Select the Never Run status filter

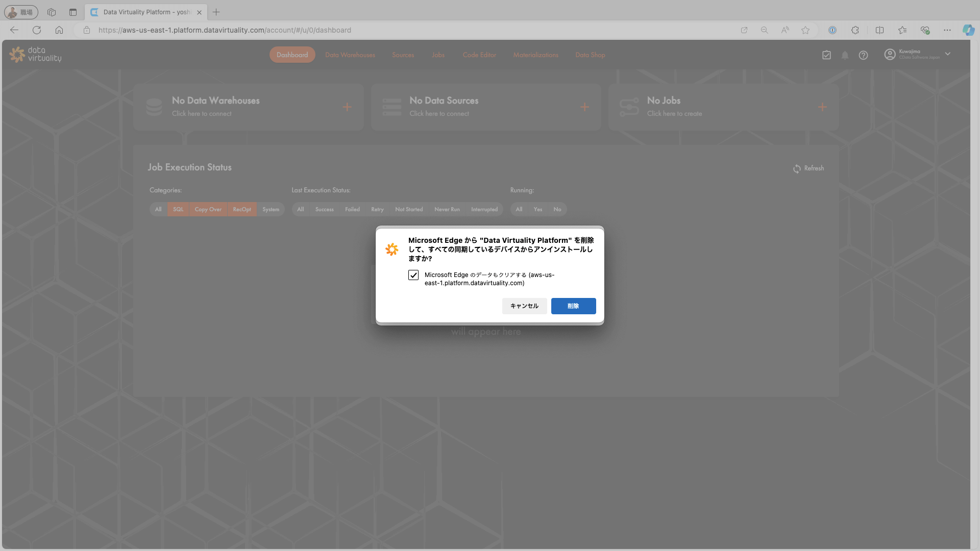click(x=447, y=210)
